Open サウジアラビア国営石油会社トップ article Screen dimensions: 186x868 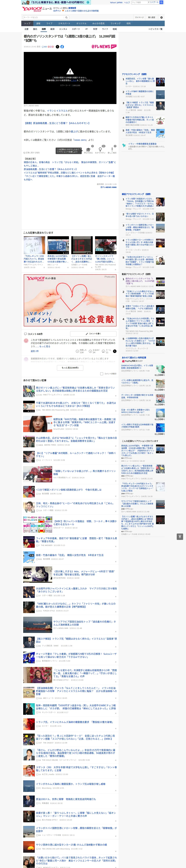tap(84, 623)
